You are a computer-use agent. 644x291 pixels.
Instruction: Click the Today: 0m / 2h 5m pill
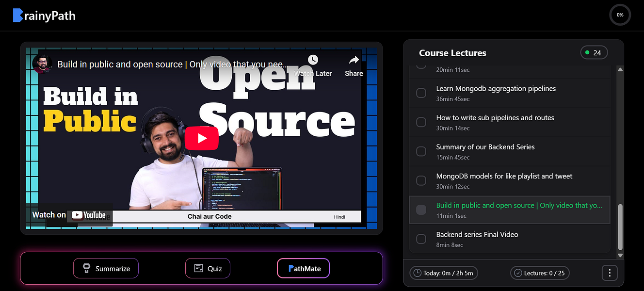click(x=444, y=273)
